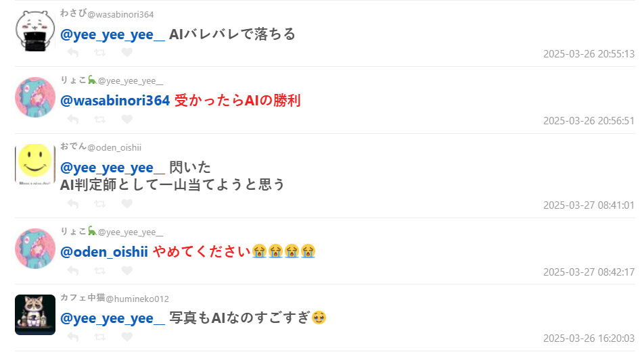This screenshot has width=644, height=352.
Task: Retweet the やめてください tweet
Action: coord(100,271)
